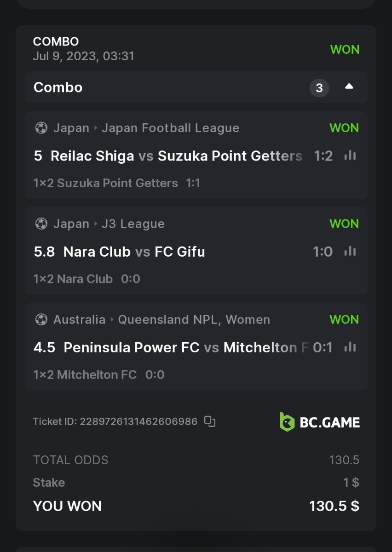Copy the Ticket ID
Viewport: 392px width, 552px height.
[x=210, y=421]
